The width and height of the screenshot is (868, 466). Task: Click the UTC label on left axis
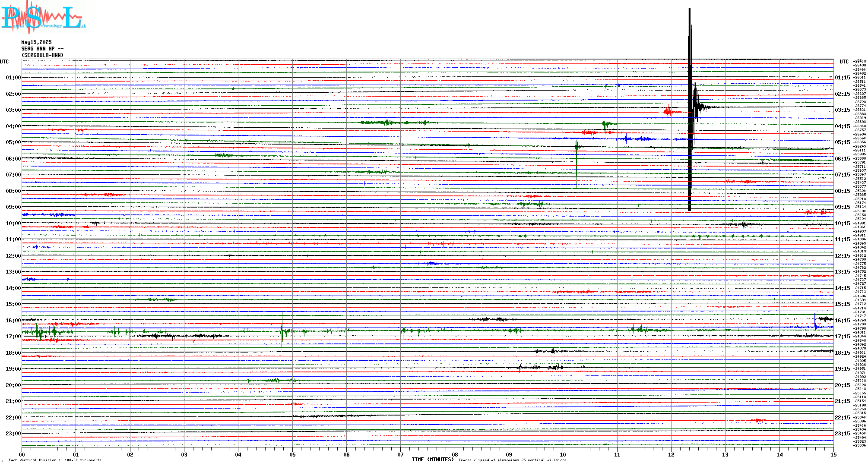point(4,62)
